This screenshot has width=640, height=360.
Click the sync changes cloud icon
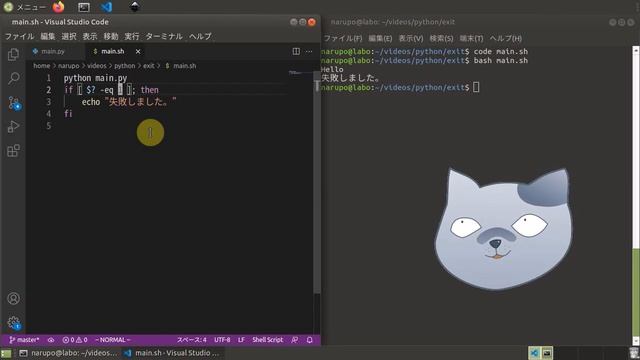[x=51, y=340]
